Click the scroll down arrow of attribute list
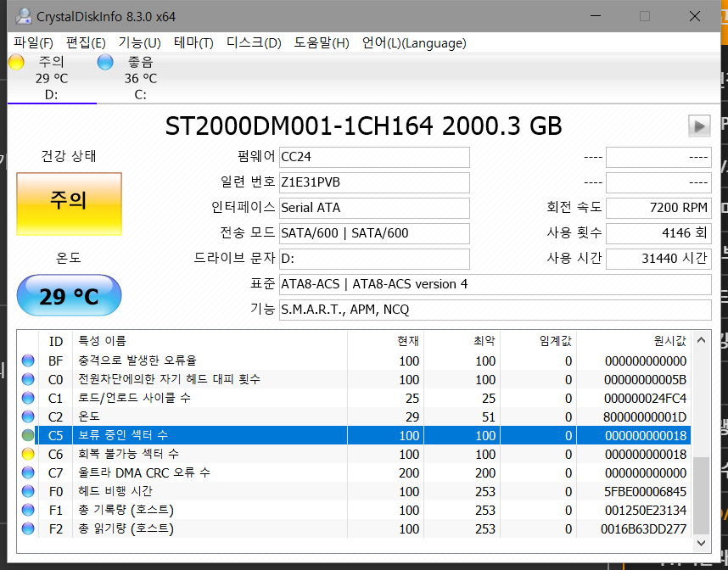 coord(701,543)
